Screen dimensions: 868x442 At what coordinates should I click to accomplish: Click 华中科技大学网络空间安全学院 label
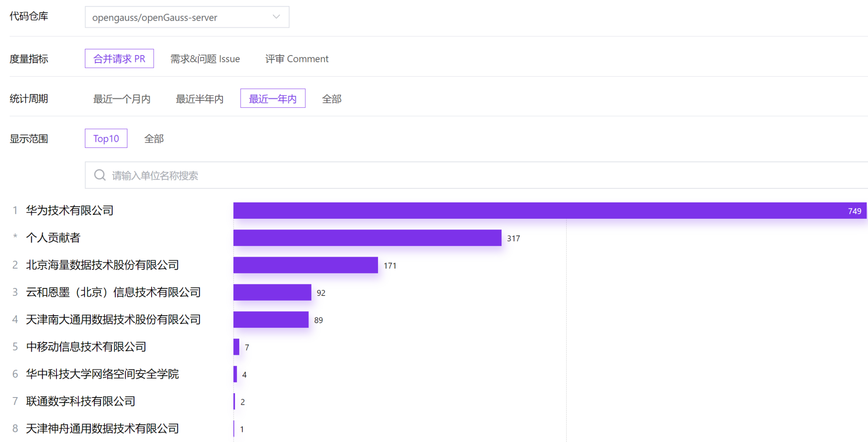(x=102, y=374)
